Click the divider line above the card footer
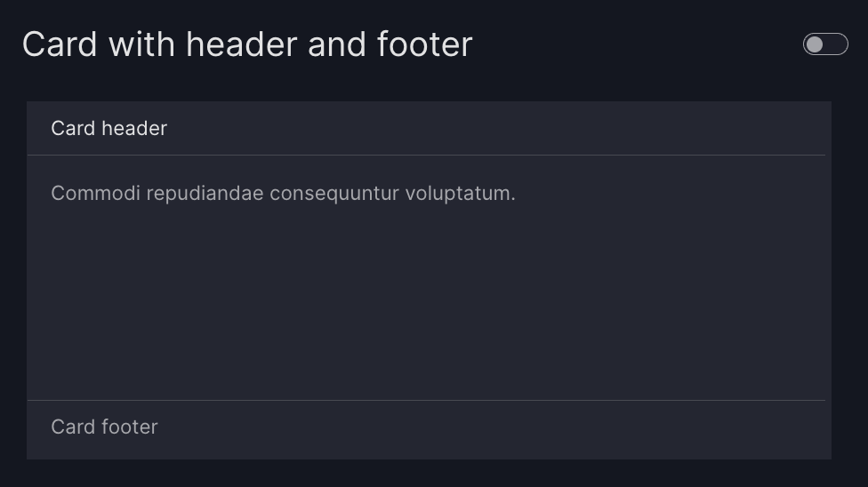The height and width of the screenshot is (487, 868). (427, 401)
